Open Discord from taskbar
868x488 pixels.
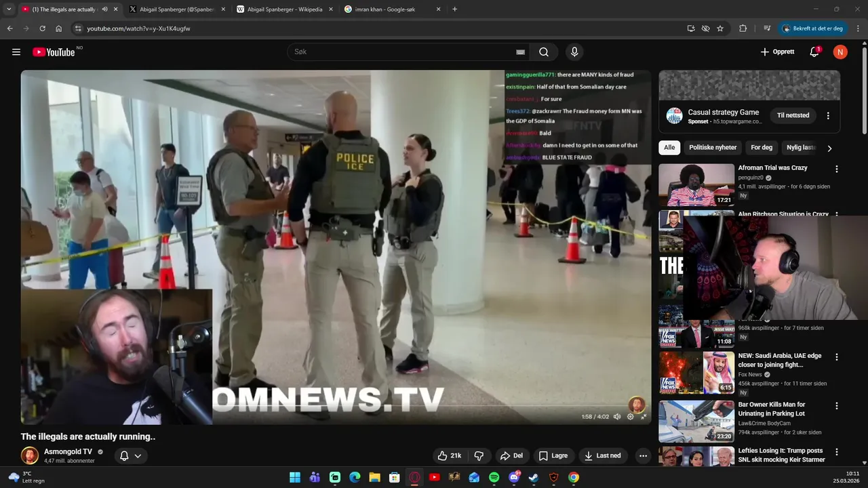tap(514, 477)
